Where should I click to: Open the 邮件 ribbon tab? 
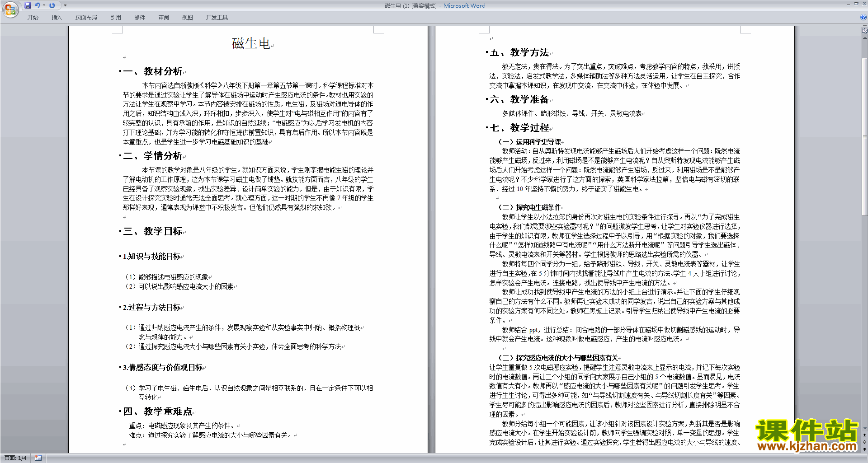(140, 18)
